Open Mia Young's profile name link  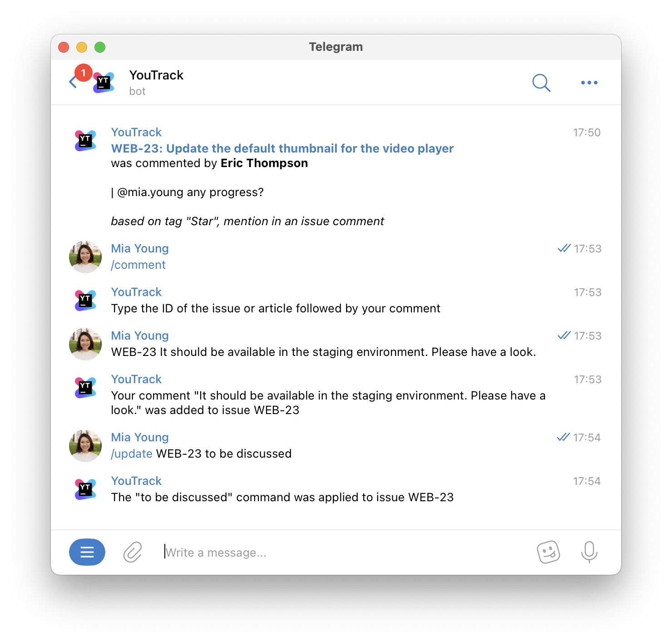pyautogui.click(x=139, y=248)
